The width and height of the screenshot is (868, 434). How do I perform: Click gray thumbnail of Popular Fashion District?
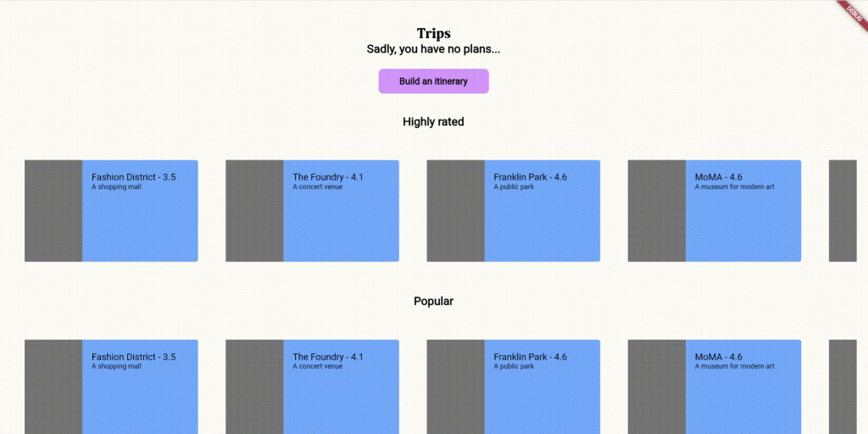coord(53,387)
